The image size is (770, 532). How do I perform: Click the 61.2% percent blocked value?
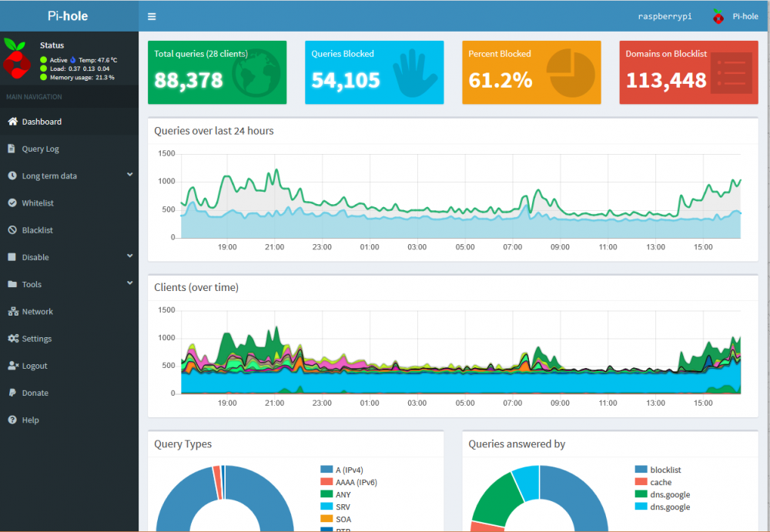500,80
